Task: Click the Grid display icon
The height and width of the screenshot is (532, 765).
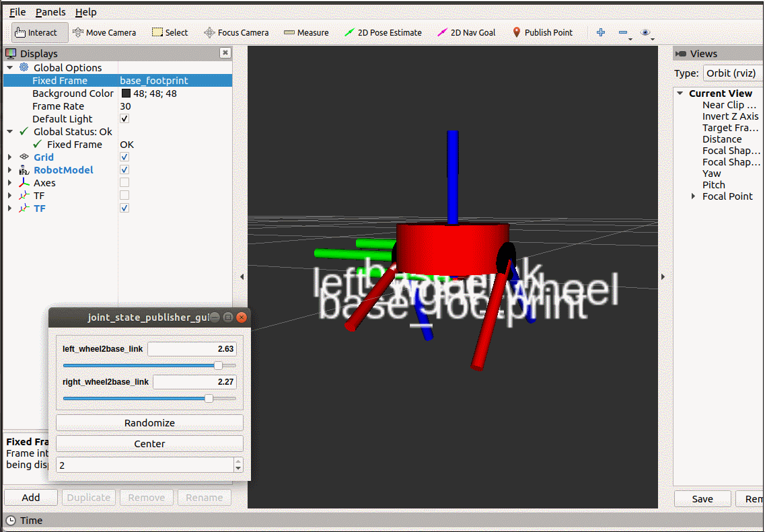Action: click(x=24, y=157)
